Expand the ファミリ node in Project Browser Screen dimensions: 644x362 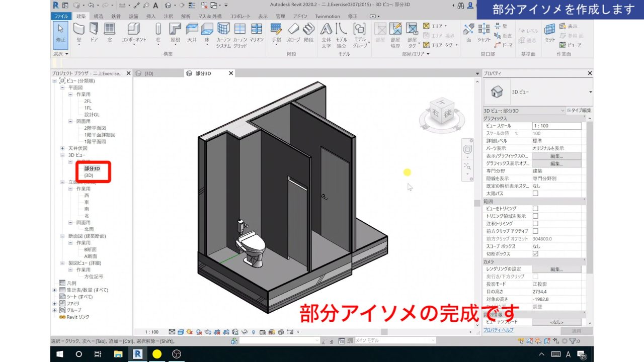click(x=54, y=304)
